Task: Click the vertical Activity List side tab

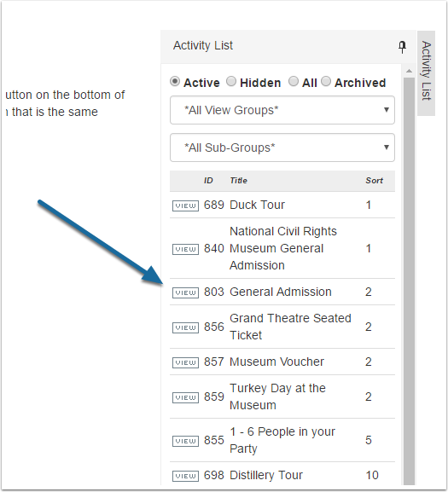Action: click(426, 73)
